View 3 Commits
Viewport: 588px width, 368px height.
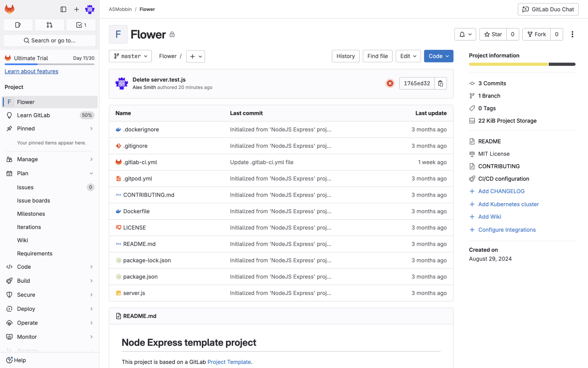[x=492, y=83]
